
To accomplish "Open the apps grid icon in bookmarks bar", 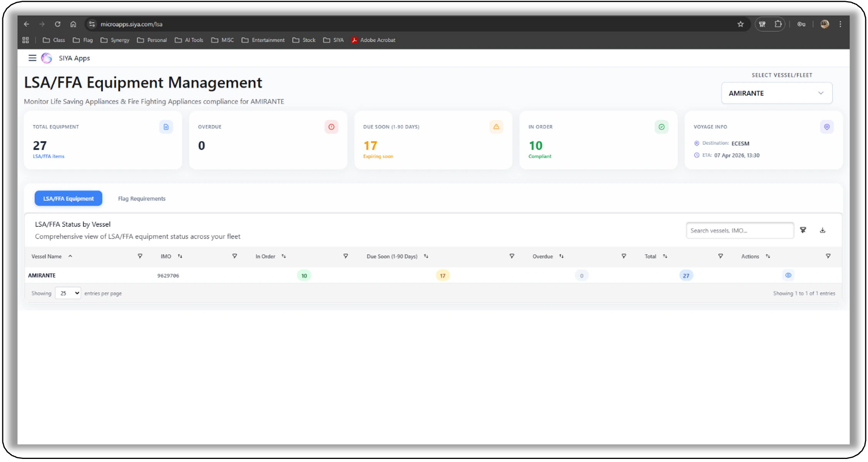I will pos(26,40).
